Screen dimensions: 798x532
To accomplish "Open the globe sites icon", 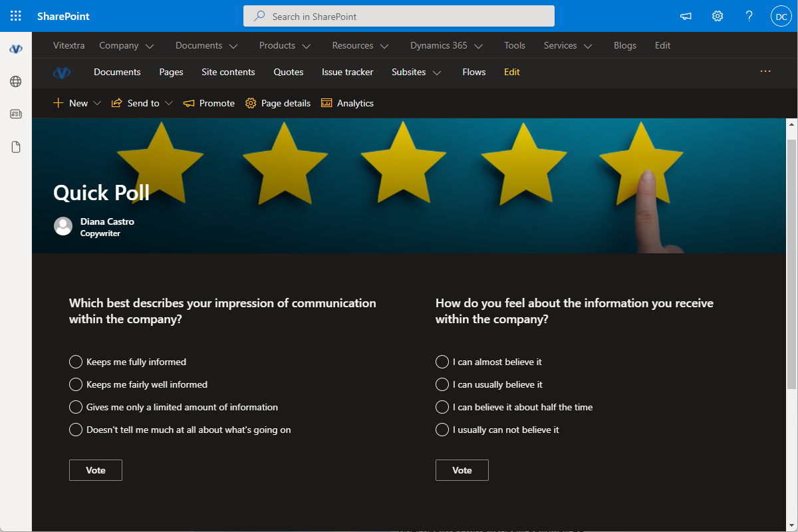I will [16, 82].
